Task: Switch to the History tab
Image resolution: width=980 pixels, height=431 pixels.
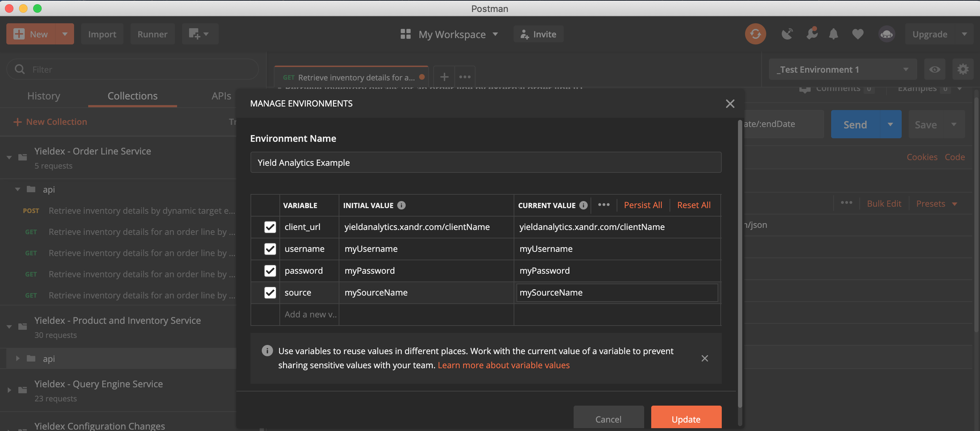Action: 44,96
